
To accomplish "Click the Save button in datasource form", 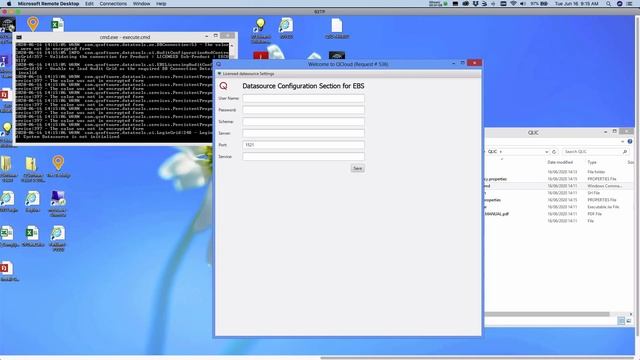I will [x=357, y=168].
